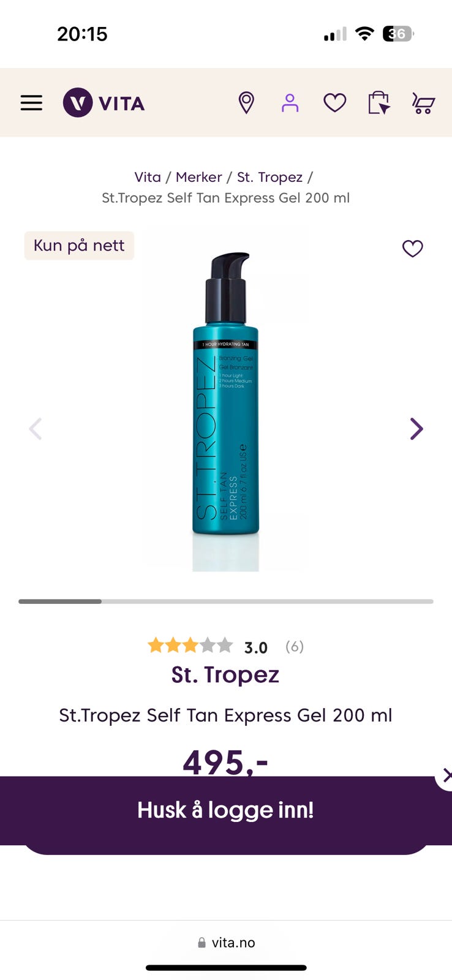This screenshot has width=452, height=980.
Task: Open the user account icon
Action: 290,103
